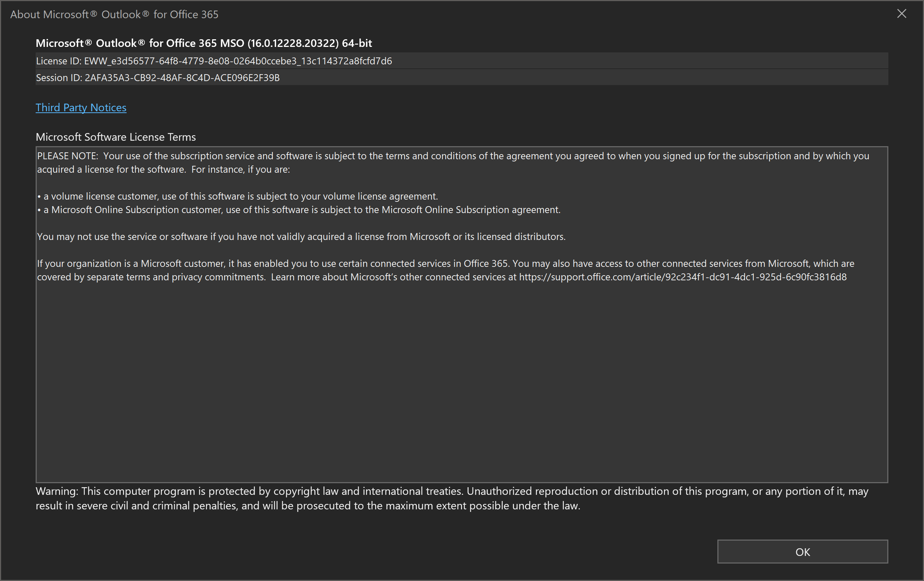Click the 64-bit text in the version heading
This screenshot has height=581, width=924.
[357, 43]
